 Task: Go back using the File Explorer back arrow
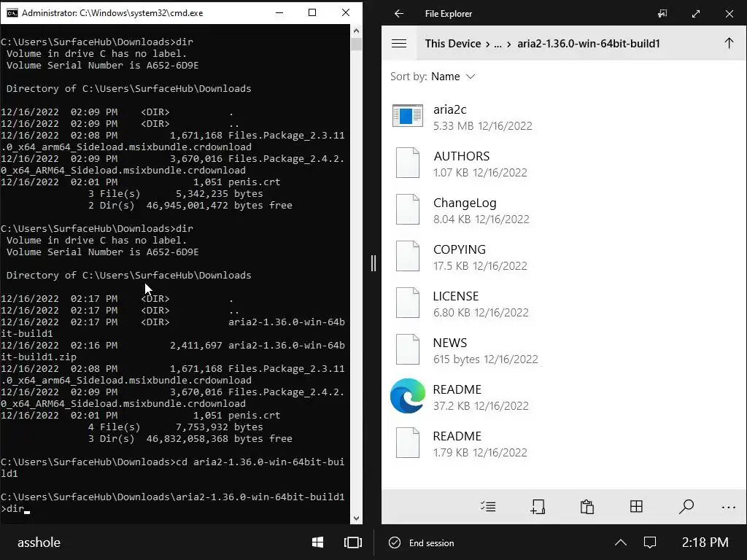(x=399, y=13)
